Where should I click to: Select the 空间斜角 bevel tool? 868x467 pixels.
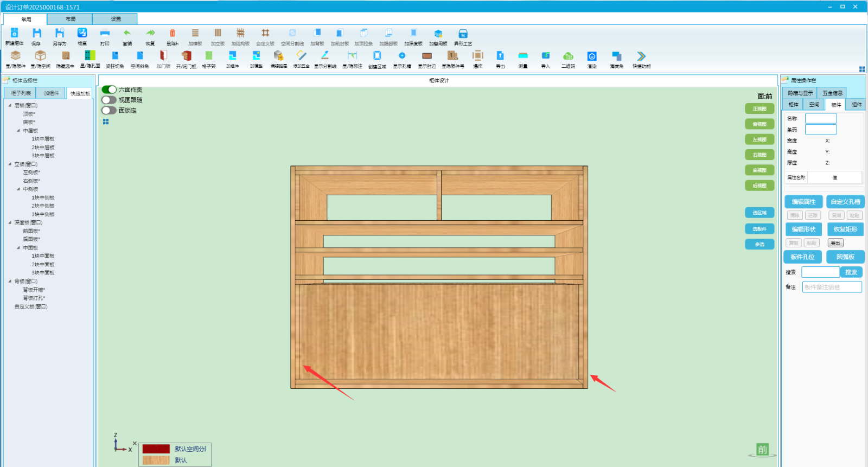point(139,56)
